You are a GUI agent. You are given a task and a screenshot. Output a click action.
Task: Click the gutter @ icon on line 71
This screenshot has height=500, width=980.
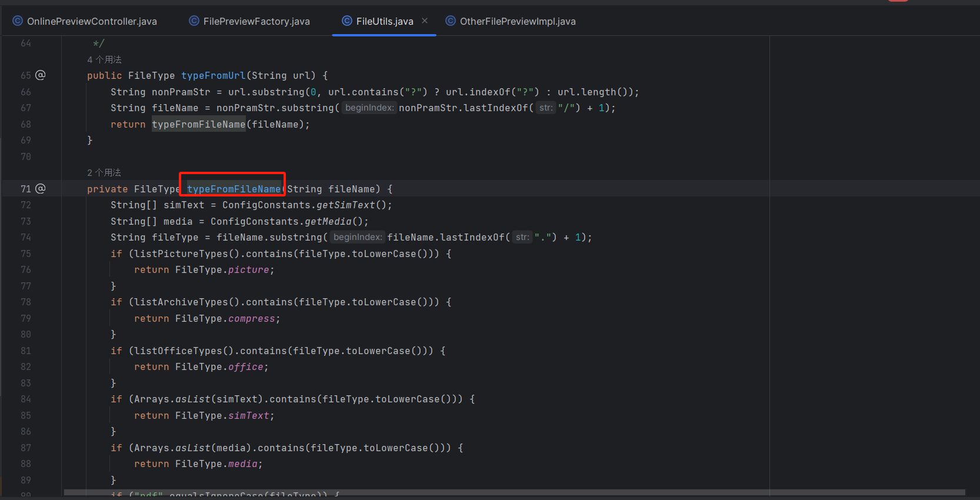pyautogui.click(x=41, y=188)
